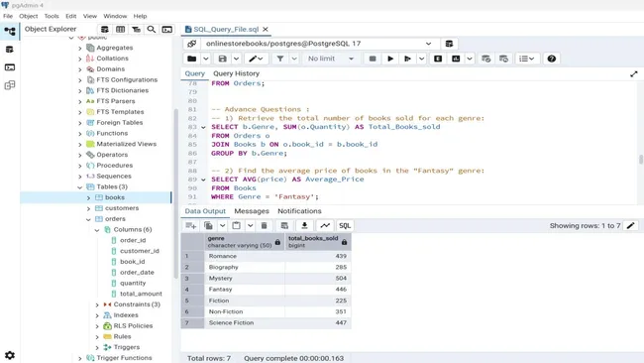Click the Query Tool workspace icon in left sidebar
Image resolution: width=644 pixels, height=363 pixels.
pos(10,50)
